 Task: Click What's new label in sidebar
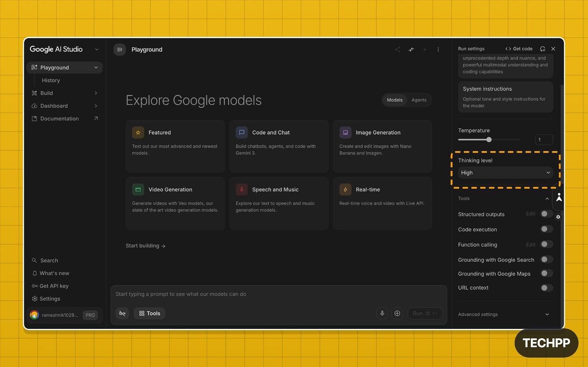click(54, 273)
